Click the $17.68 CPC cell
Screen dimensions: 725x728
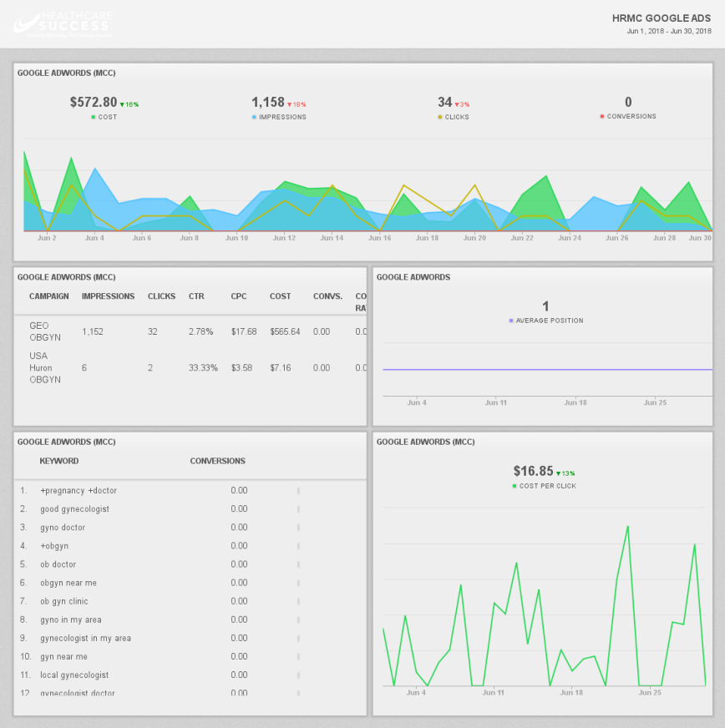[x=244, y=331]
